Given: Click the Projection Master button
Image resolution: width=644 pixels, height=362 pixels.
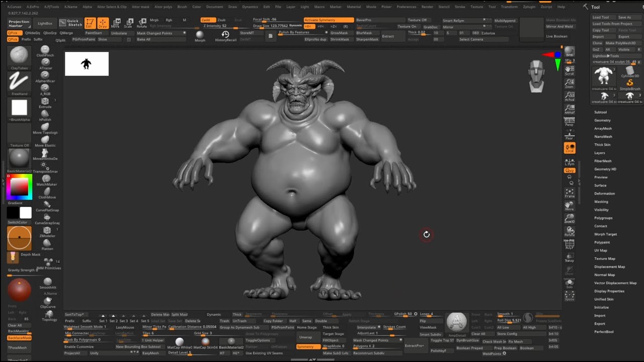Looking at the screenshot, I should pos(19,24).
